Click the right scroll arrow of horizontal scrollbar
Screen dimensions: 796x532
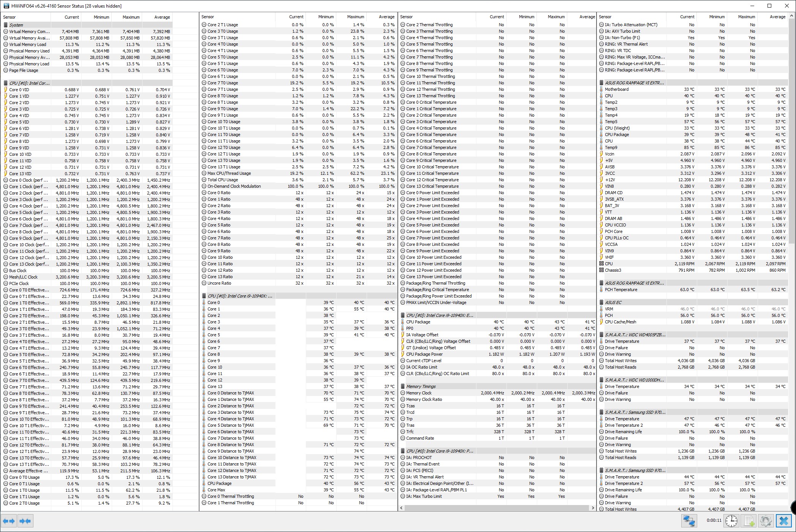pyautogui.click(x=593, y=508)
